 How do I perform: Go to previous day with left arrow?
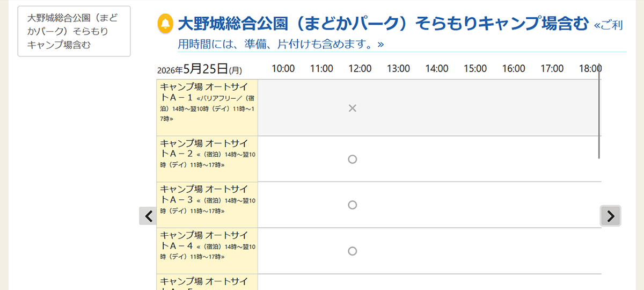click(x=148, y=216)
